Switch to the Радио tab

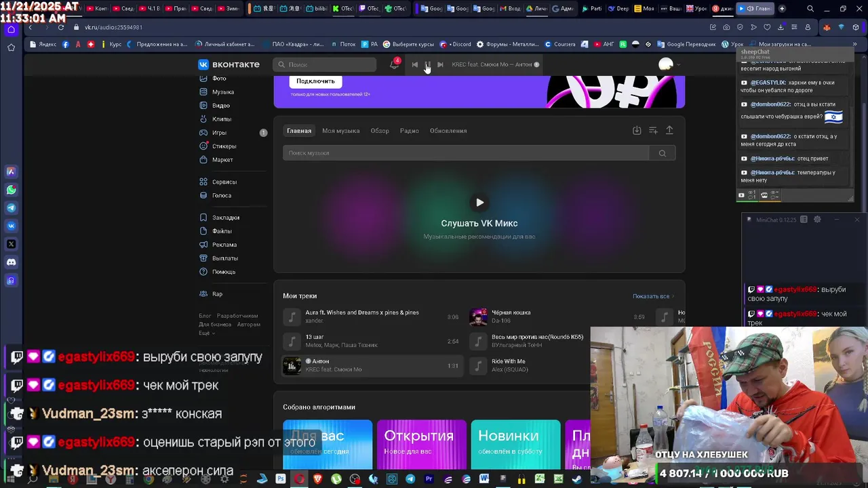410,131
